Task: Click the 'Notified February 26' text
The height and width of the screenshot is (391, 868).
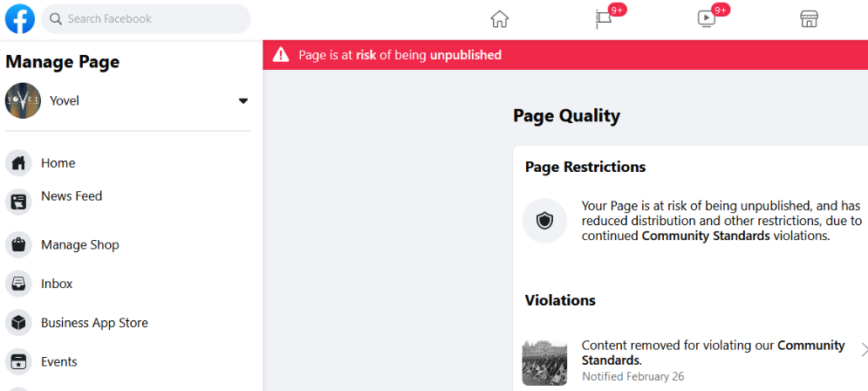Action: coord(632,377)
